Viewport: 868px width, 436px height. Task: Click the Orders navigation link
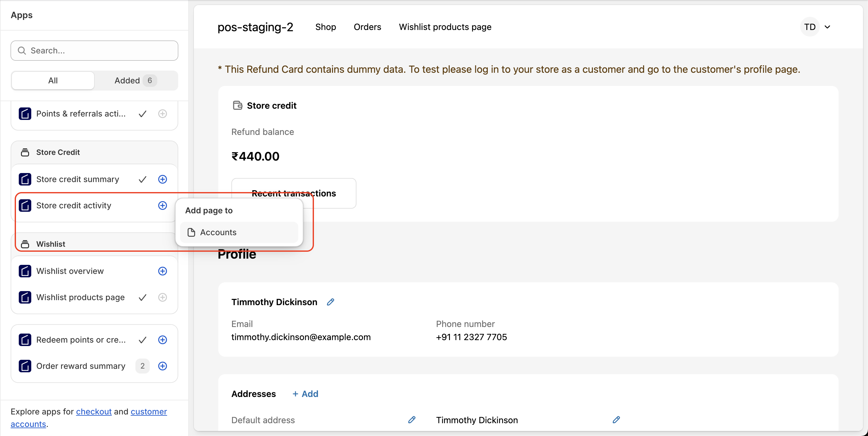(367, 27)
